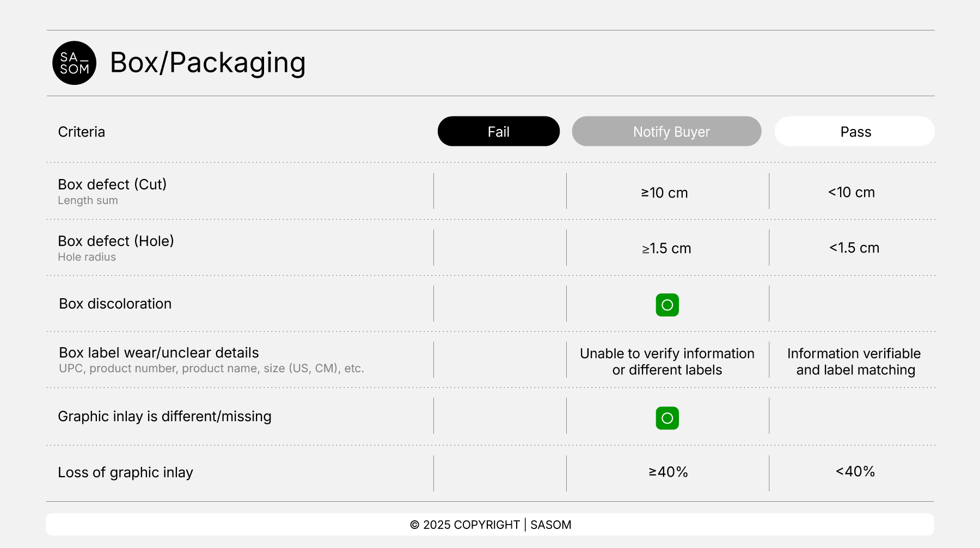The height and width of the screenshot is (548, 980).
Task: Click the <10 cm pass value
Action: [x=852, y=193]
